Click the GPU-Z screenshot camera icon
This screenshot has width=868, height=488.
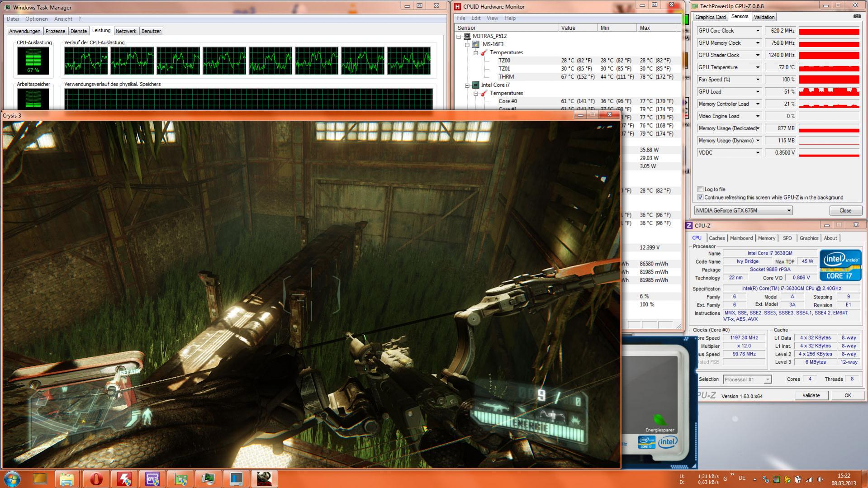click(x=857, y=16)
